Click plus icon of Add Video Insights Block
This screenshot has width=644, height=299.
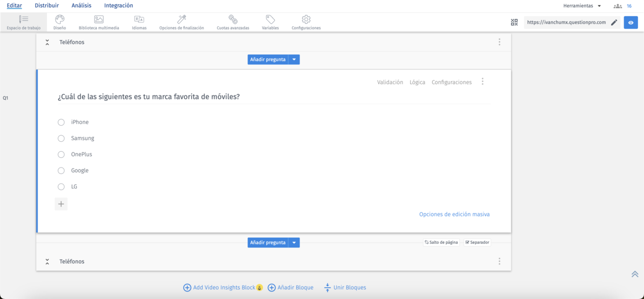tap(187, 288)
